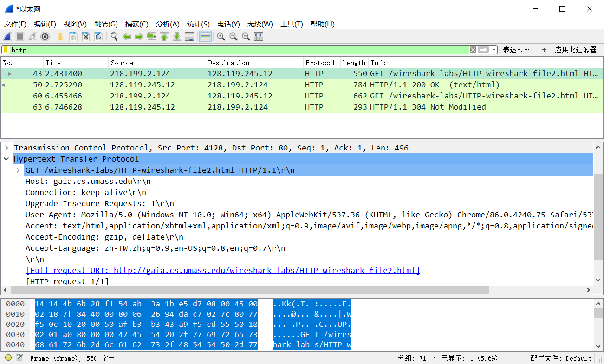This screenshot has height=364, width=604.
Task: Sort by the Destination column header
Action: pyautogui.click(x=254, y=63)
